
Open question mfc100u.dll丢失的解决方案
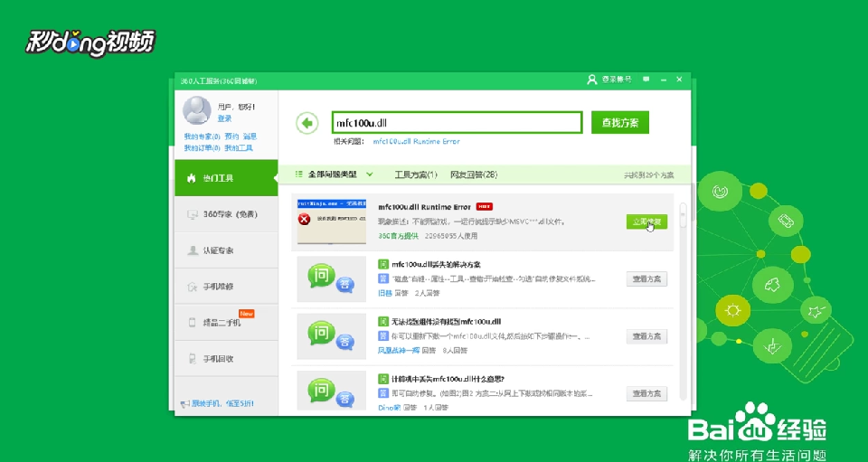point(436,265)
